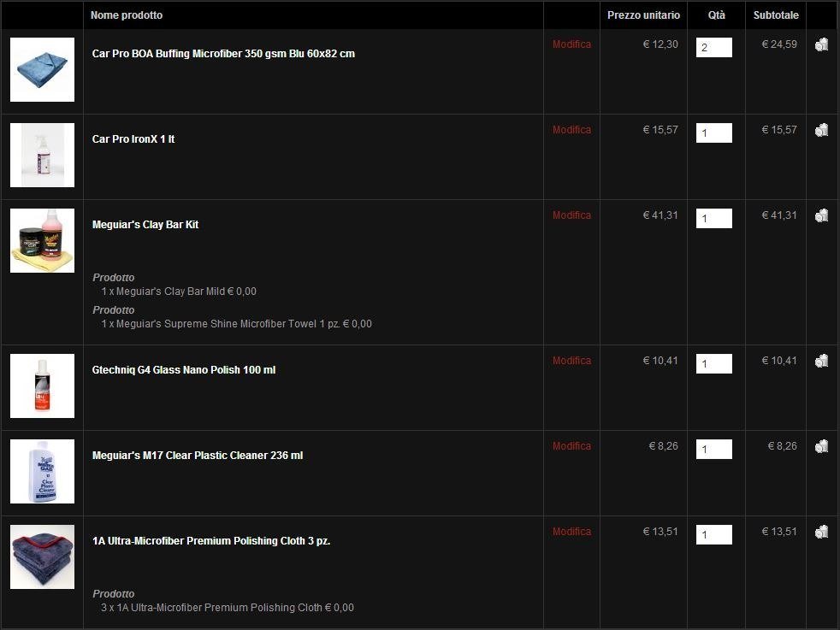
Task: Open 1A Ultra-Microfiber Premium Polishing Cloth 3 pz. name
Action: (x=211, y=541)
